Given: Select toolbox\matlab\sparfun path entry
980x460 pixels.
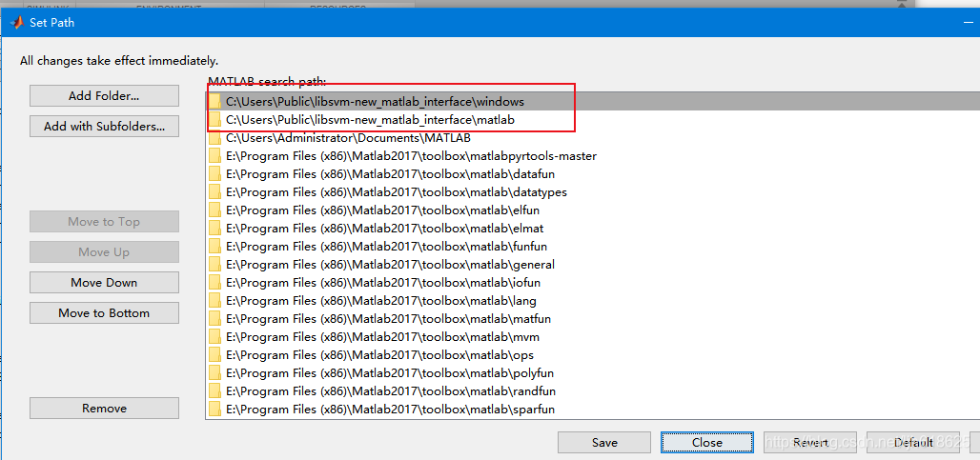Looking at the screenshot, I should (592, 409).
